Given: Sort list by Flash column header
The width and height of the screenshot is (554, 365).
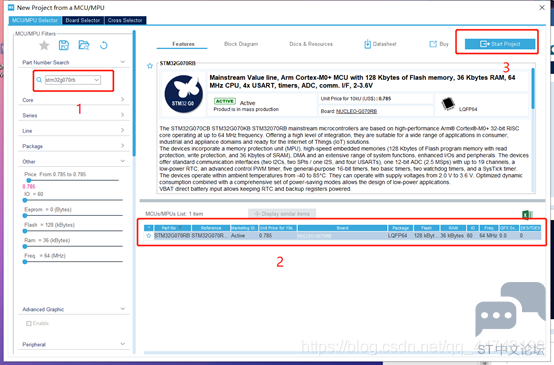Looking at the screenshot, I should tap(426, 228).
